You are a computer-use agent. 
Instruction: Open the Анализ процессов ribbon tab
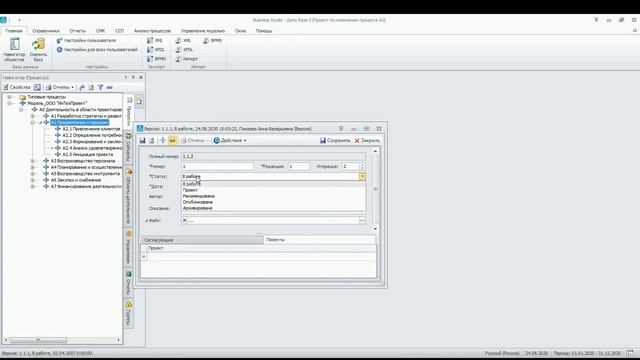152,31
